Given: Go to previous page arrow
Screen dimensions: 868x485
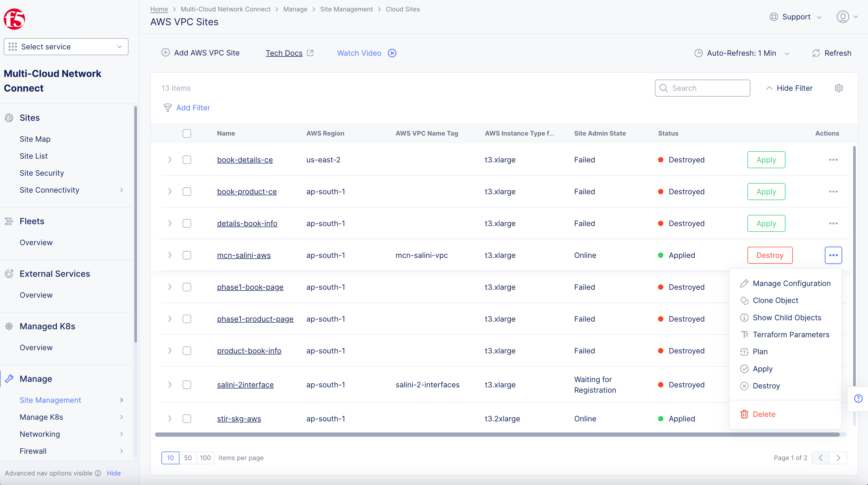Looking at the screenshot, I should (x=821, y=458).
